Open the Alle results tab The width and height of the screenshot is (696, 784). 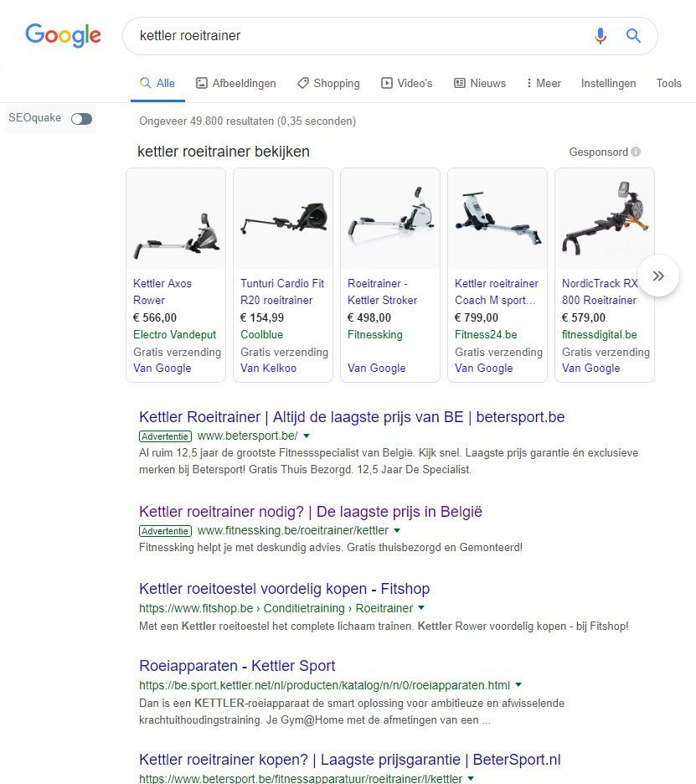[157, 83]
